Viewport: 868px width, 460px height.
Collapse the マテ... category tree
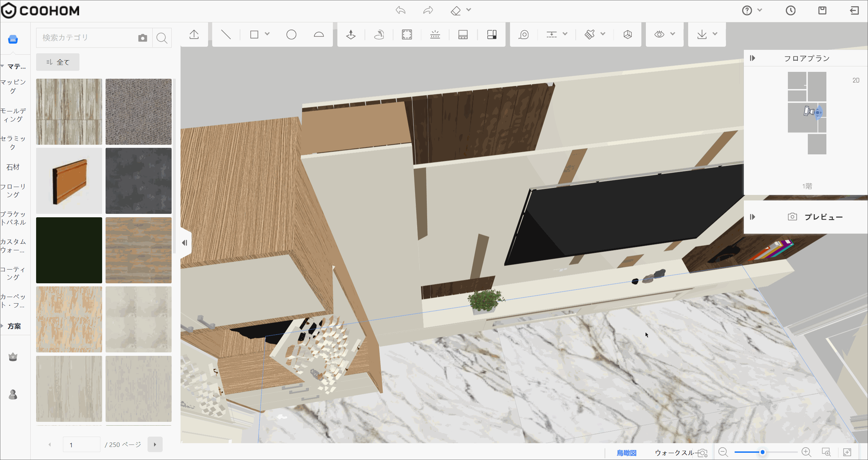2,66
